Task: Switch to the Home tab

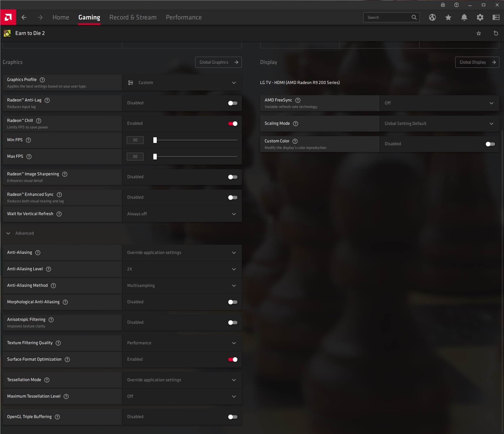Action: pos(61,17)
